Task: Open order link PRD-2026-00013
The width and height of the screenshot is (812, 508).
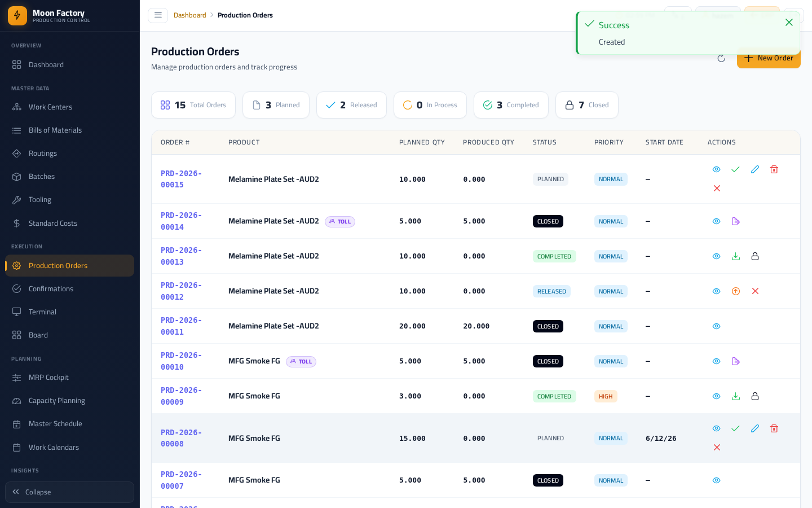Action: [x=181, y=256]
